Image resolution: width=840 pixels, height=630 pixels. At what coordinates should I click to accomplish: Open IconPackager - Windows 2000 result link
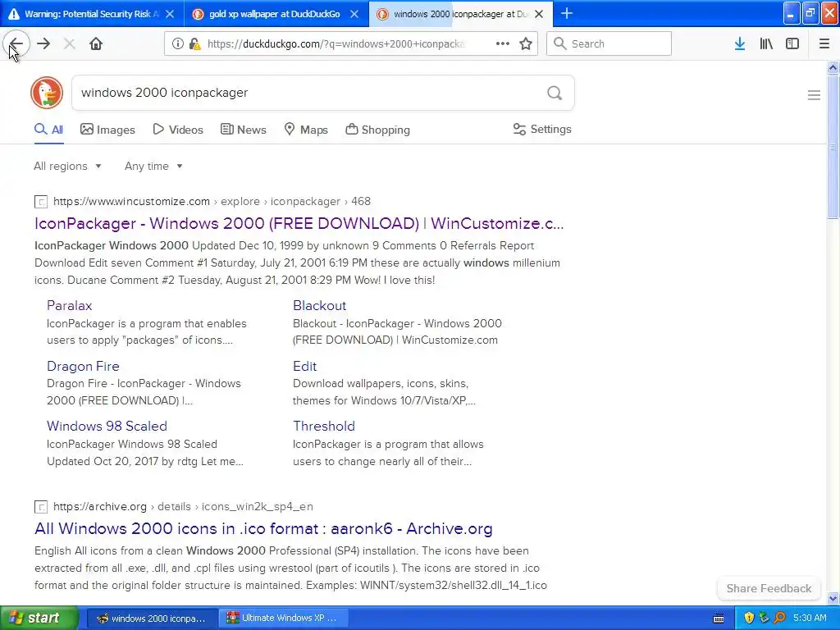click(x=299, y=223)
